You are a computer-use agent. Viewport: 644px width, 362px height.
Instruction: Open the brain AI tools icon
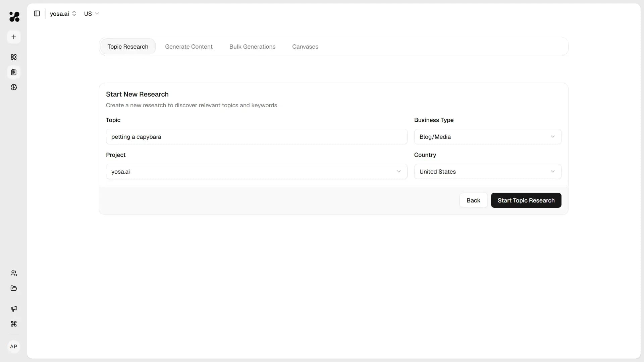[x=13, y=87]
